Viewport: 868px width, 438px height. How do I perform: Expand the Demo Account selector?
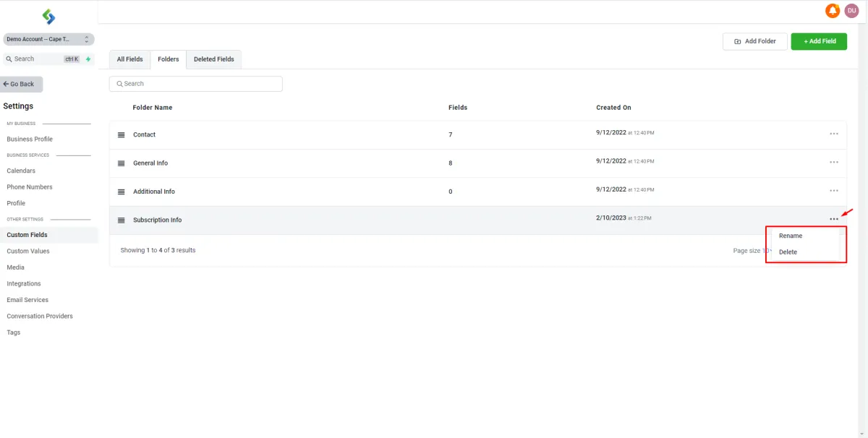tap(48, 39)
